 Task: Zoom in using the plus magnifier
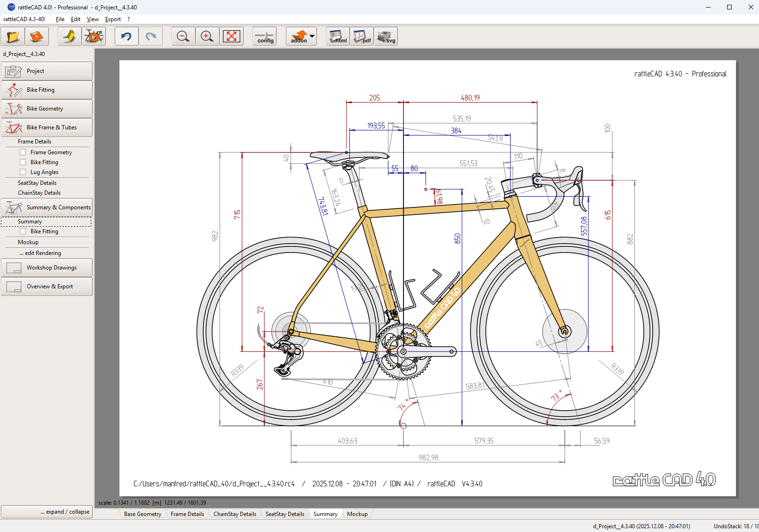tap(207, 37)
